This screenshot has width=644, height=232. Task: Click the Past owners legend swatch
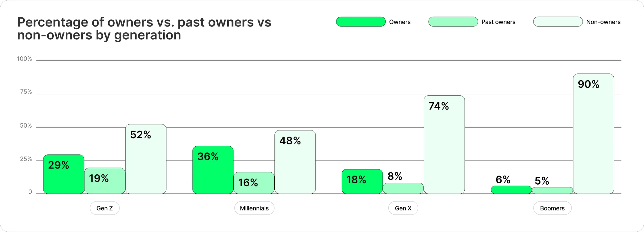pyautogui.click(x=453, y=22)
